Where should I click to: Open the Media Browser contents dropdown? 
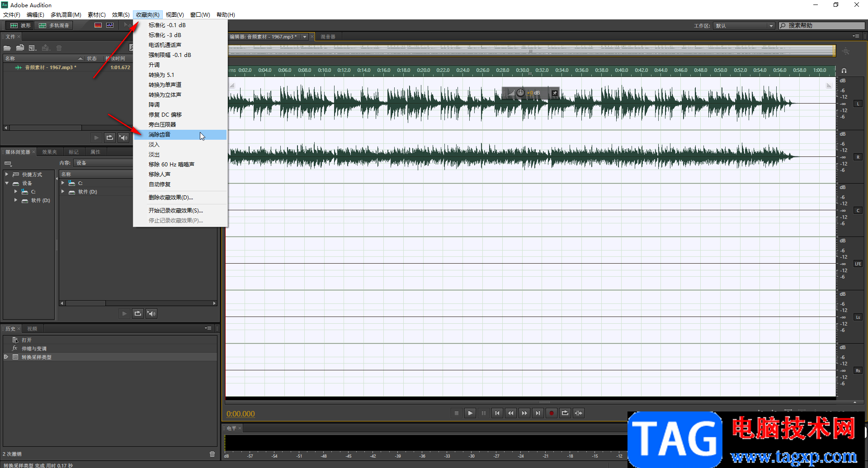[103, 163]
